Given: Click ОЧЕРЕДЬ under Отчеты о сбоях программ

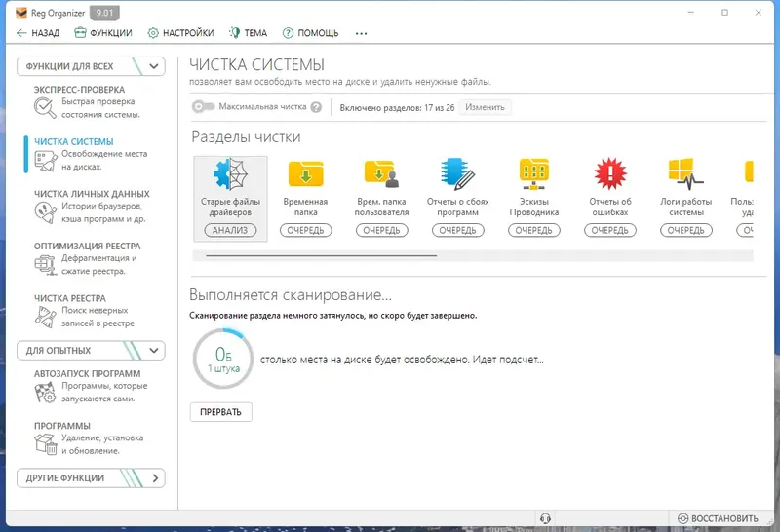Looking at the screenshot, I should (457, 230).
